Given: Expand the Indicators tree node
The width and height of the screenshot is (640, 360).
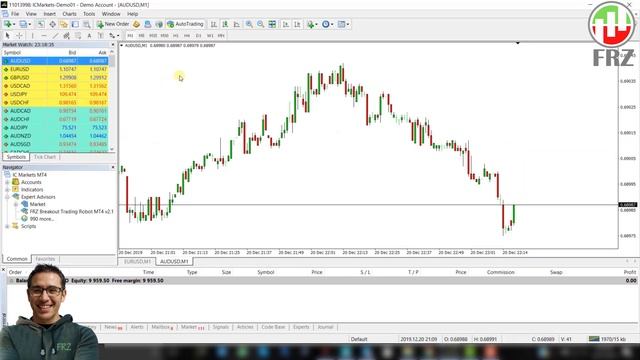Looking at the screenshot, I should coord(7,189).
